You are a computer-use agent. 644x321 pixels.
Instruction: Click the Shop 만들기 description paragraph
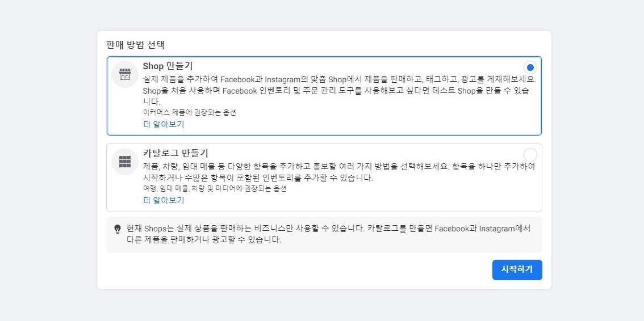tap(339, 90)
